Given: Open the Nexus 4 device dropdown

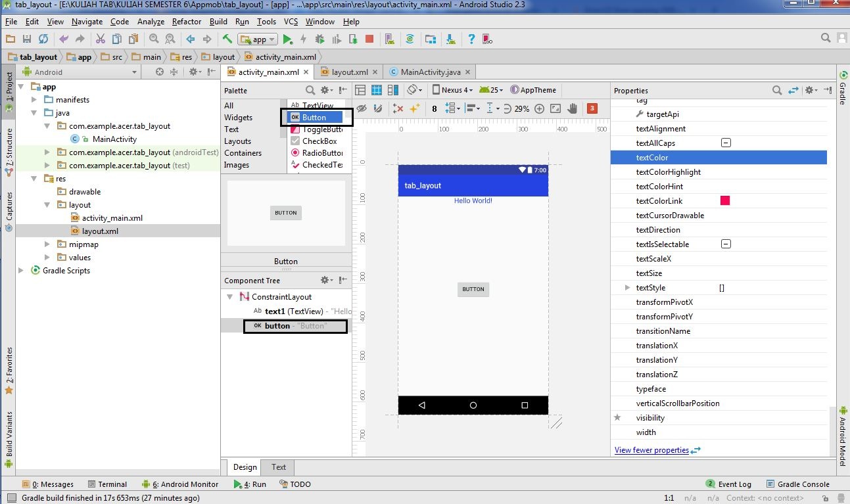Looking at the screenshot, I should [x=452, y=90].
